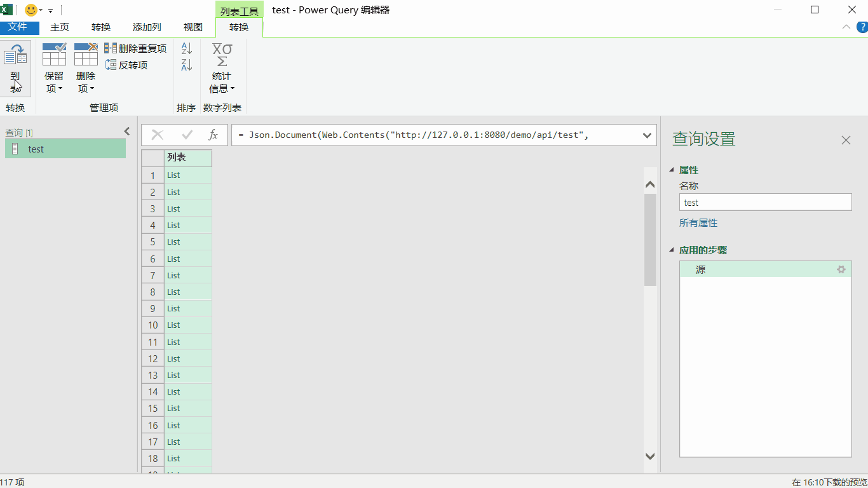Screen dimensions: 868x488
Task: Collapse the queries pane arrow
Action: tap(127, 132)
